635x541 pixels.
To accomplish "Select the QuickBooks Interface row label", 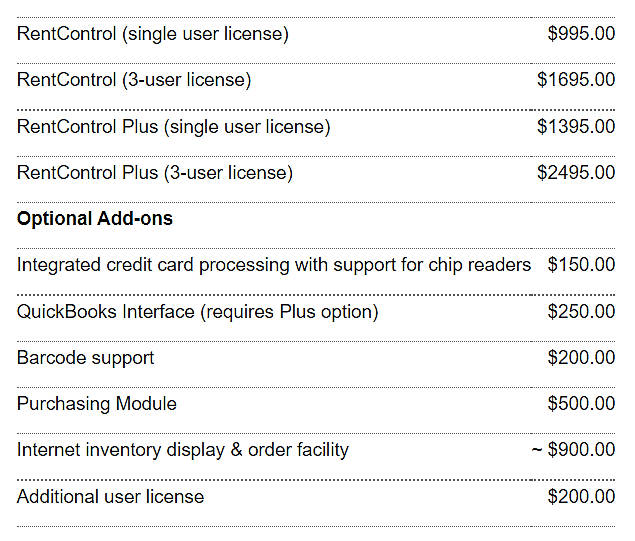I will coord(197,312).
